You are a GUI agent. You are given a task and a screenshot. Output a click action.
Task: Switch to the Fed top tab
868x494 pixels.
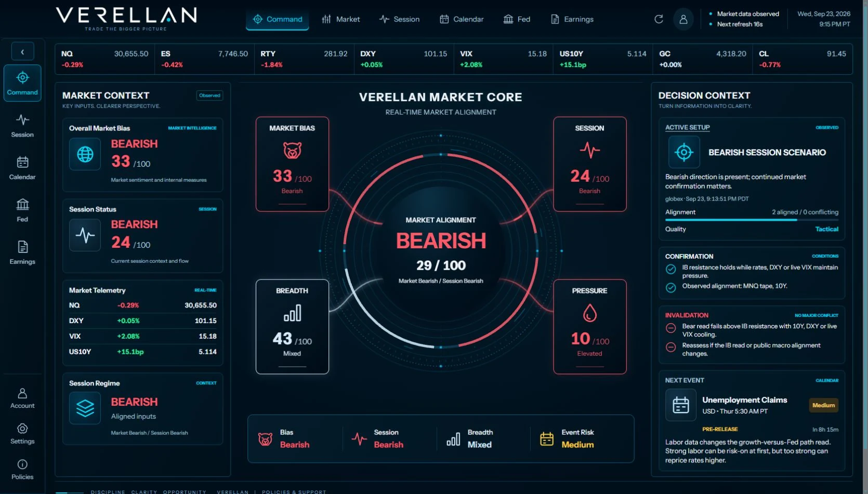(517, 19)
